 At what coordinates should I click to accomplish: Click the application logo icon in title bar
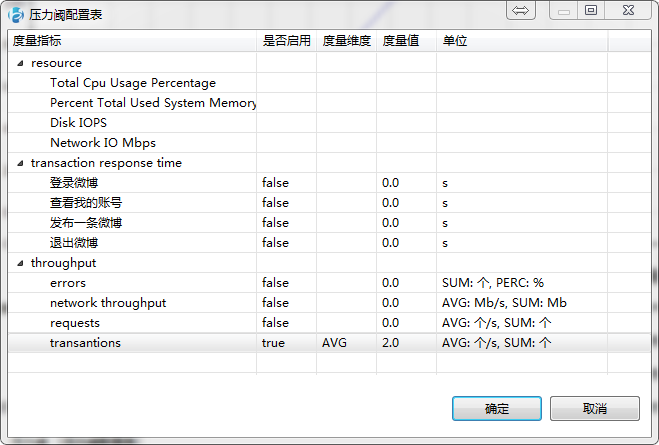pyautogui.click(x=16, y=15)
